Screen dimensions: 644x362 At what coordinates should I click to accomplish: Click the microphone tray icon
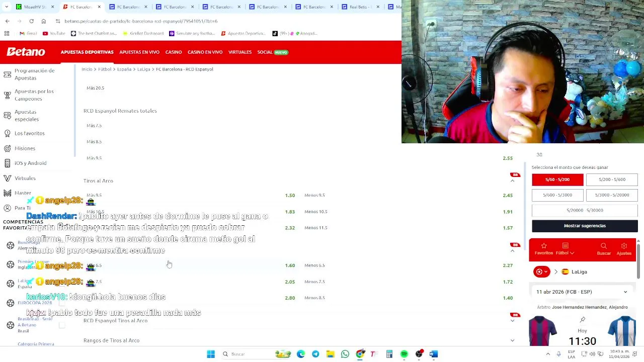pos(558,354)
